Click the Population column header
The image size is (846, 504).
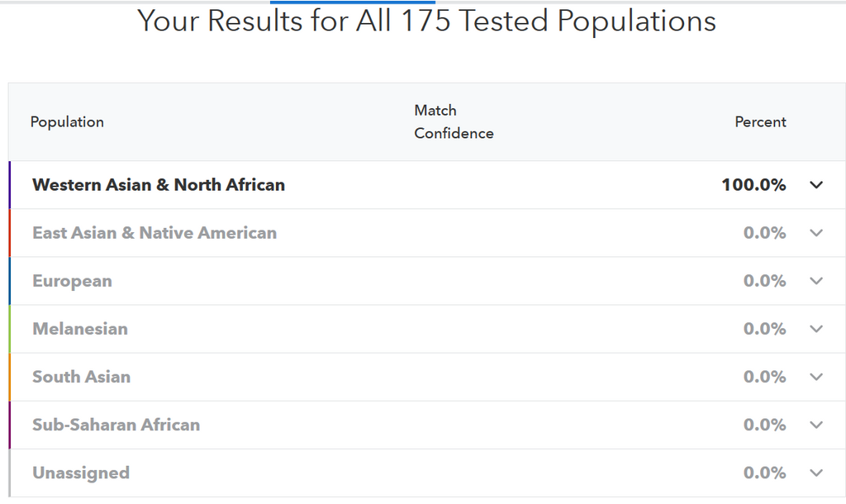click(x=67, y=122)
